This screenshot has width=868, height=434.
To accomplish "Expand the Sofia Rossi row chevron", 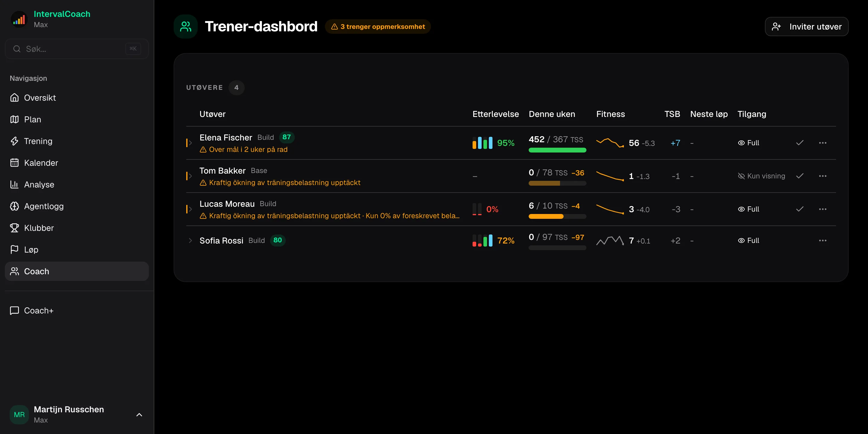I will [190, 241].
